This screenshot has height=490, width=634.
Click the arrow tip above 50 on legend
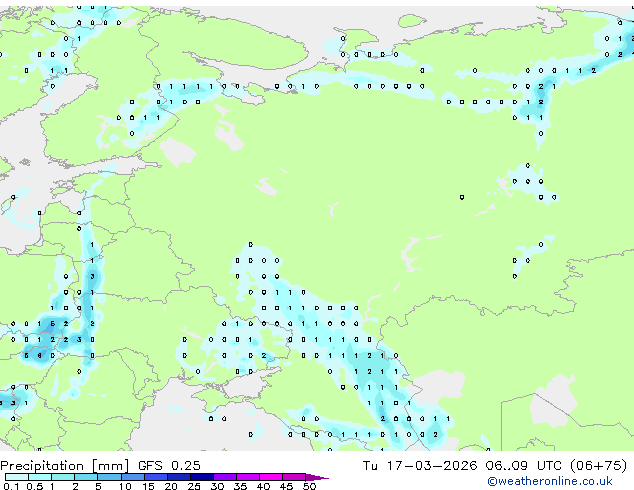[317, 477]
